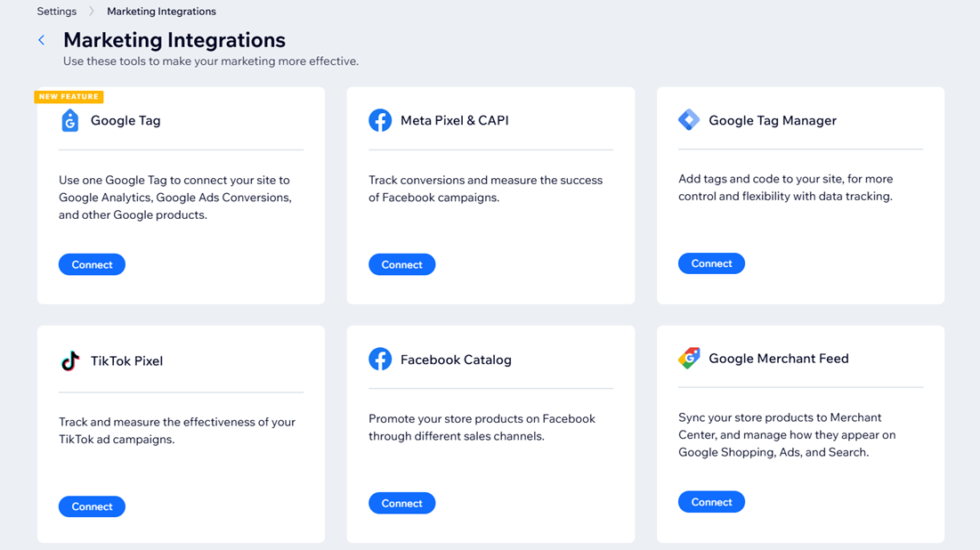Connect the Google Tag integration

point(92,263)
